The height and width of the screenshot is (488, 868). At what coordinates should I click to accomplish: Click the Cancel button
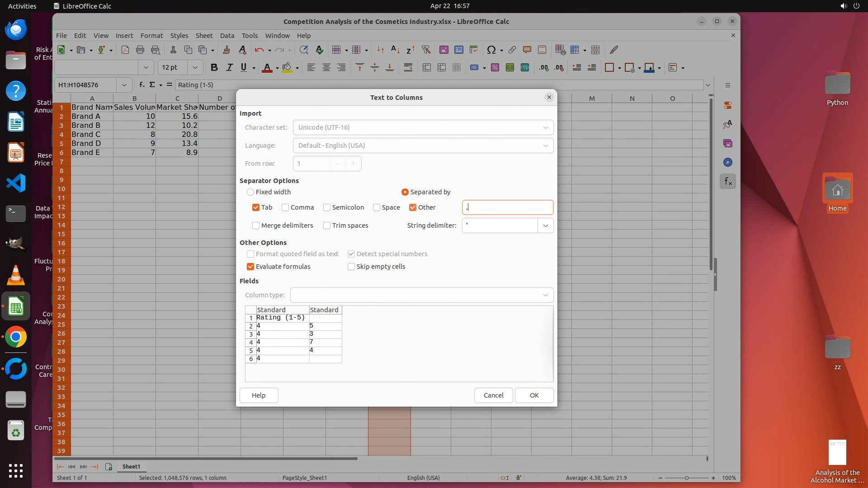click(493, 395)
